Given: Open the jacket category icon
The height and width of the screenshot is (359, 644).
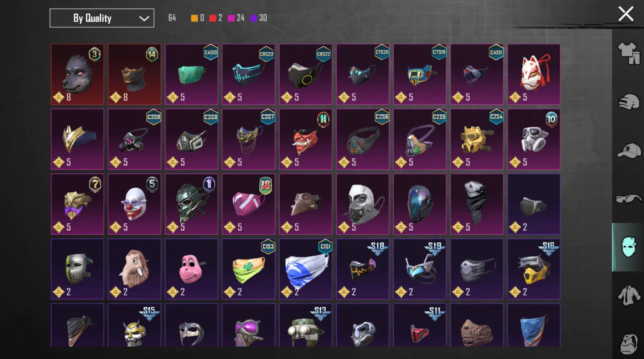Looking at the screenshot, I should pos(629,295).
